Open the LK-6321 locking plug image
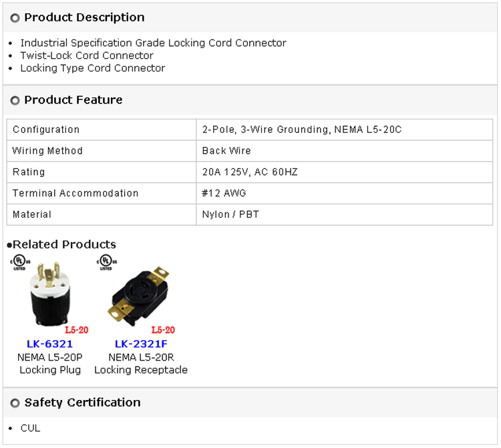This screenshot has width=501, height=448. click(x=49, y=295)
